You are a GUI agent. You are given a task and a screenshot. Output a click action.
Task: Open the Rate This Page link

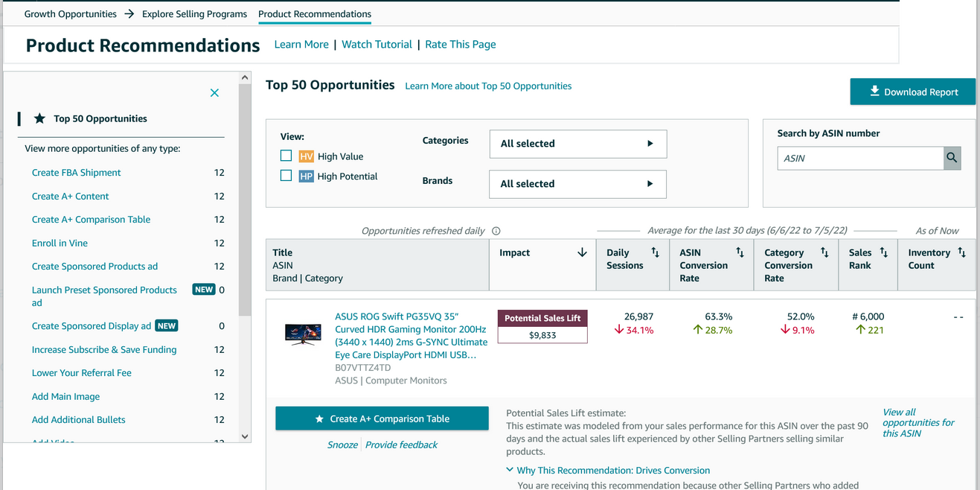[x=461, y=45]
